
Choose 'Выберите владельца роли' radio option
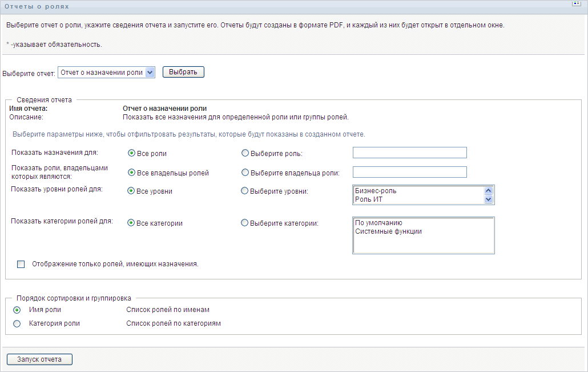click(245, 173)
